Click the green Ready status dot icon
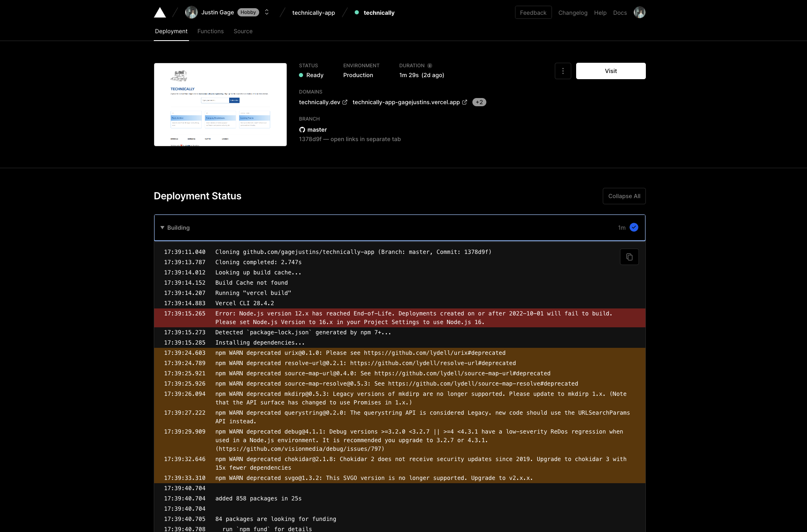 301,75
